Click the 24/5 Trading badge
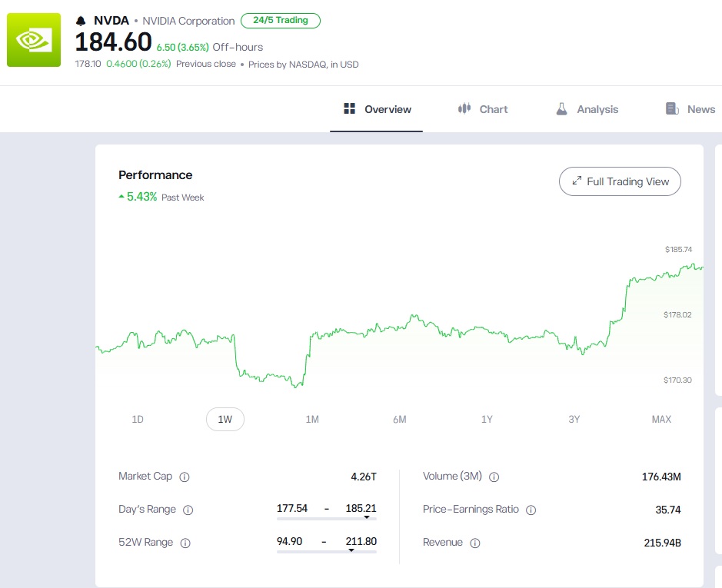Screen dimensions: 722x588 point(281,21)
